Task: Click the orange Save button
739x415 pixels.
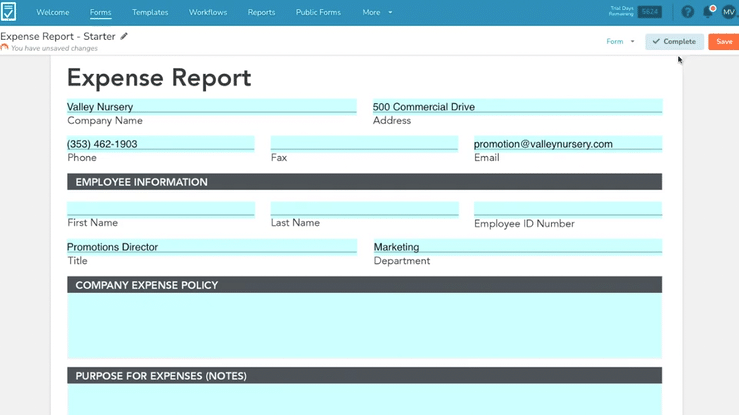Action: click(x=724, y=41)
